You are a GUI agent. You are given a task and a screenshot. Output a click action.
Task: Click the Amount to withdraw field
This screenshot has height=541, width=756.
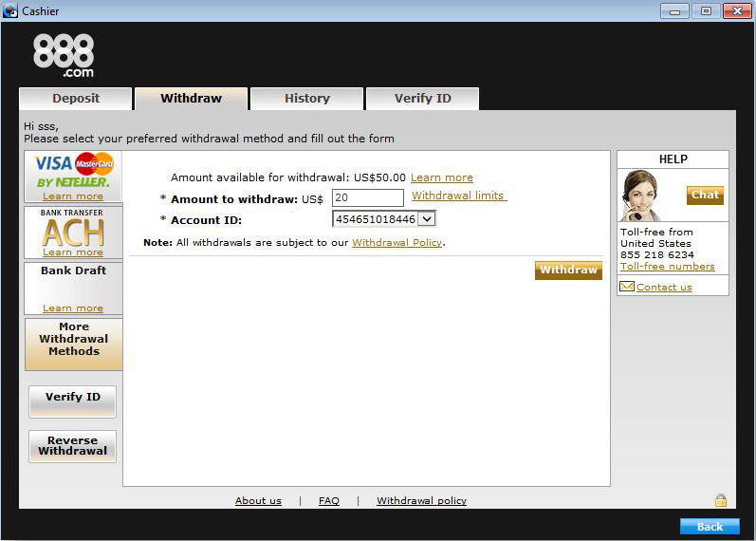[x=368, y=197]
